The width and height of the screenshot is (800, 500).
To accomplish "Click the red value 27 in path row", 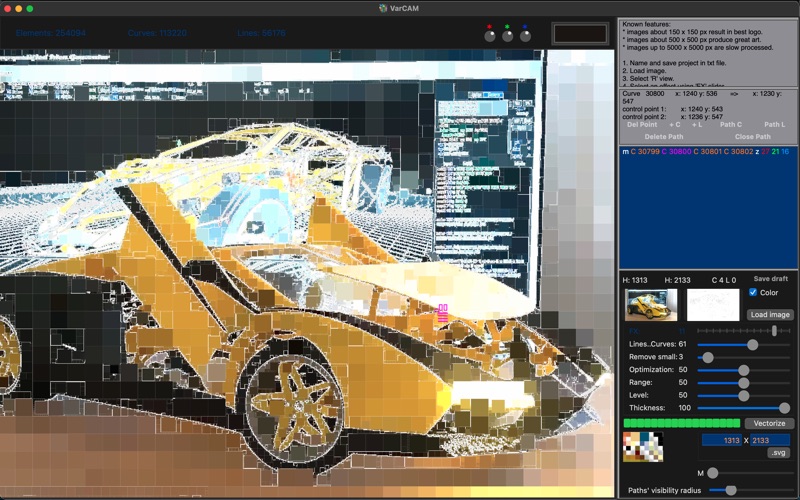I will (x=765, y=152).
